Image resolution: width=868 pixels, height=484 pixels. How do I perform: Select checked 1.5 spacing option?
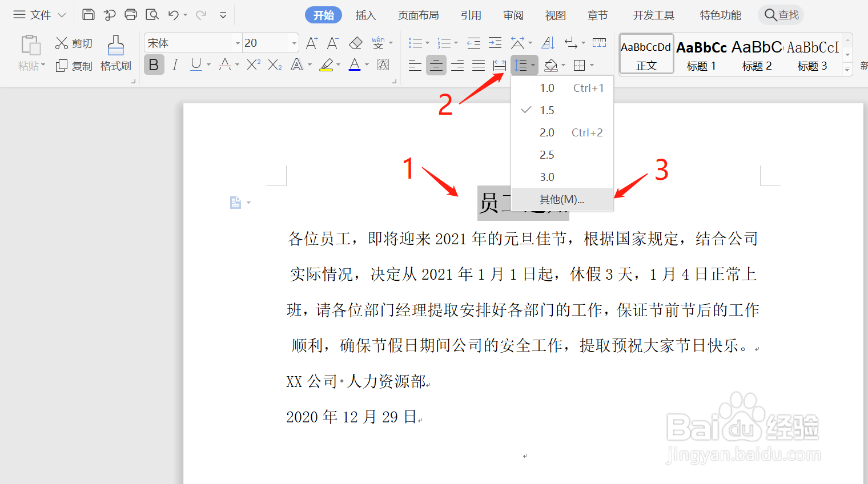(x=562, y=110)
